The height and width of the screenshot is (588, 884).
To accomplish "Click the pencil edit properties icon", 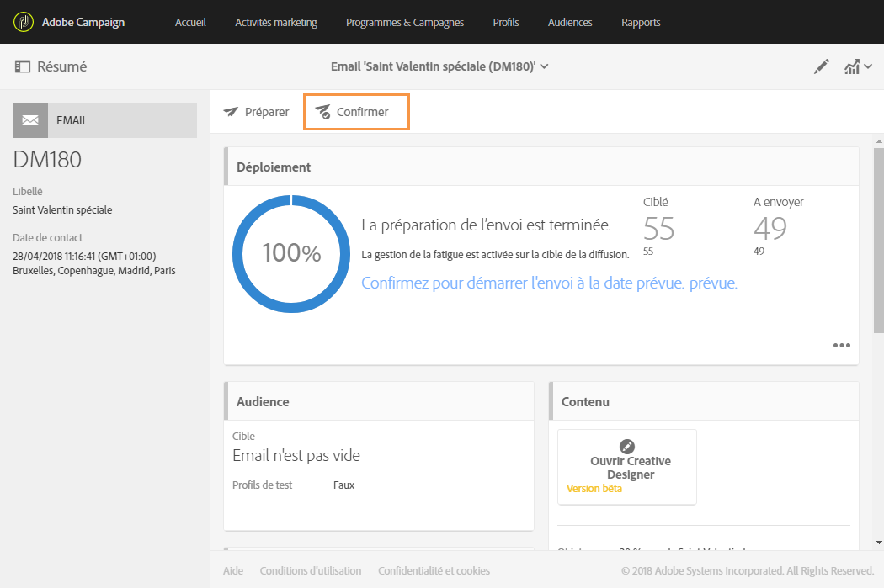I will pyautogui.click(x=822, y=66).
